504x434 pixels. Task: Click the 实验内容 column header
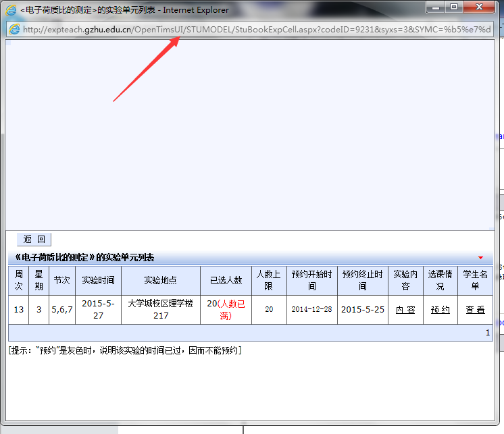tap(405, 280)
